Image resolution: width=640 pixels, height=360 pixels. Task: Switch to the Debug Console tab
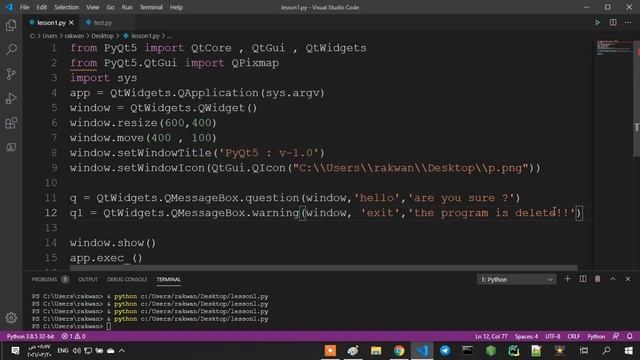pyautogui.click(x=127, y=280)
